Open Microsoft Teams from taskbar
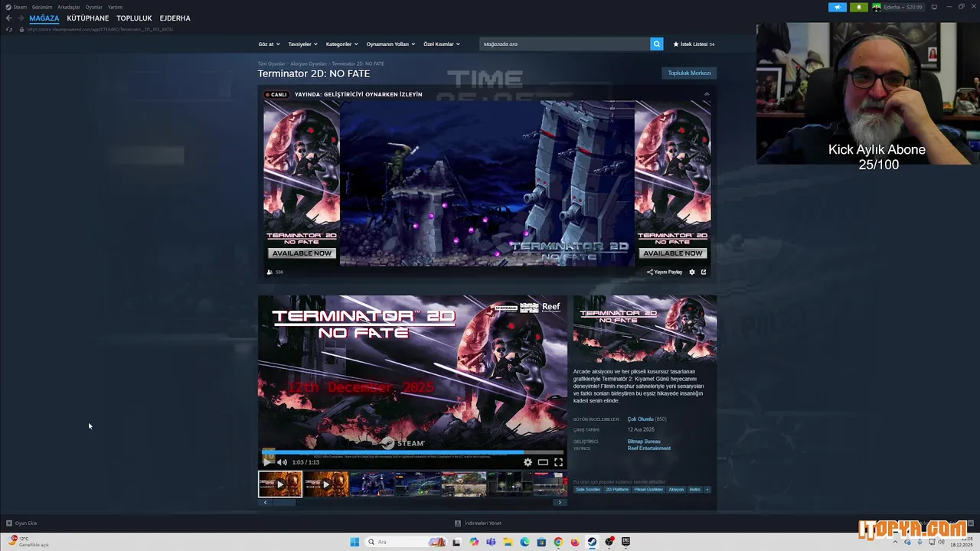 coord(491,542)
